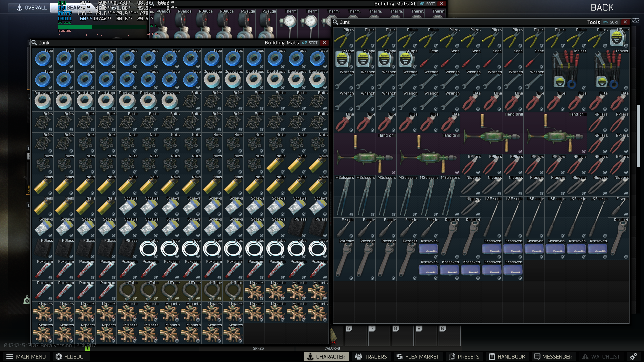Image resolution: width=644 pixels, height=362 pixels.
Task: Click the weight kettlebell icon on left edge
Action: tap(27, 300)
